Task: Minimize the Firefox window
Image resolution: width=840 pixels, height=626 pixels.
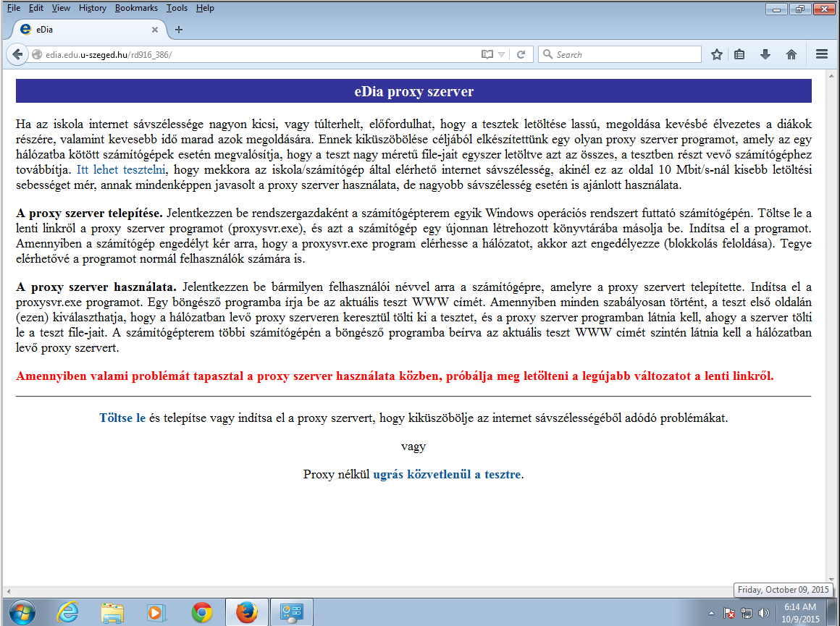Action: tap(776, 9)
